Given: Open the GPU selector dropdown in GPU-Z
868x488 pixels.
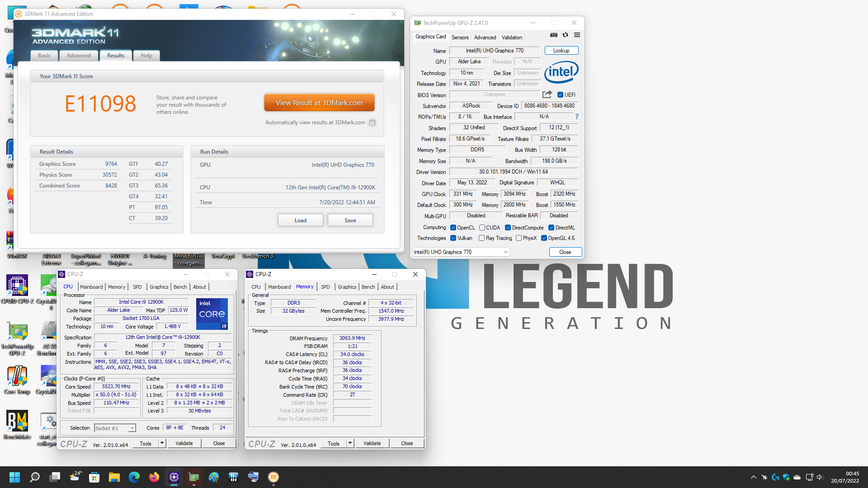Looking at the screenshot, I should [x=461, y=252].
